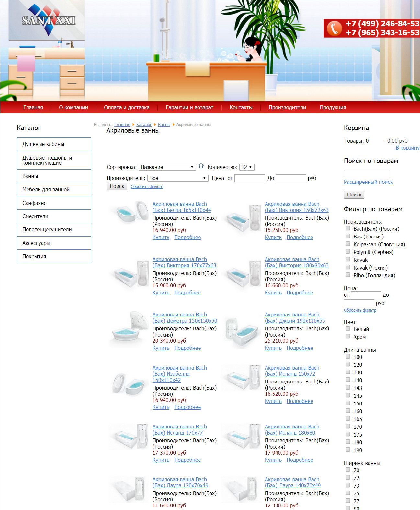Screen dimensions: 420x510
Task: Go to Оплата и доставка menu item
Action: (127, 107)
